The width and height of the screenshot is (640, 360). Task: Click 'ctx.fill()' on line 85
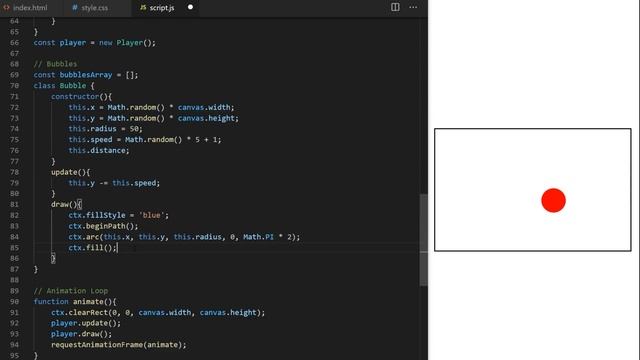coord(90,248)
